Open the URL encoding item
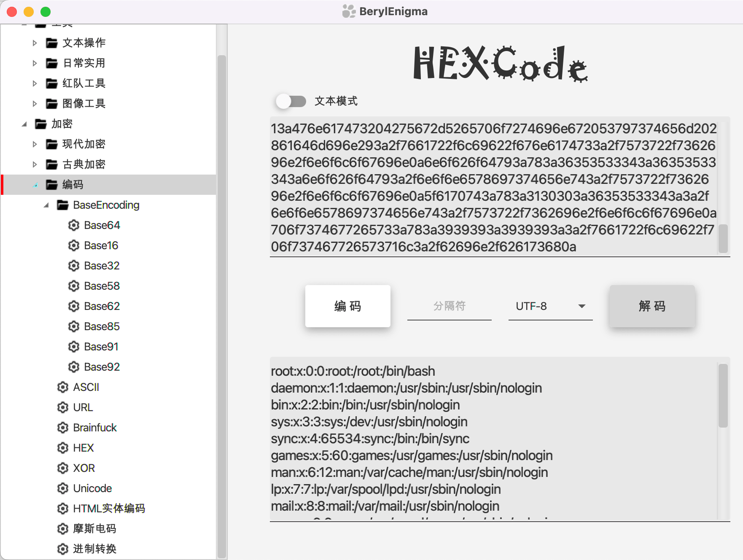The height and width of the screenshot is (560, 743). 83,407
